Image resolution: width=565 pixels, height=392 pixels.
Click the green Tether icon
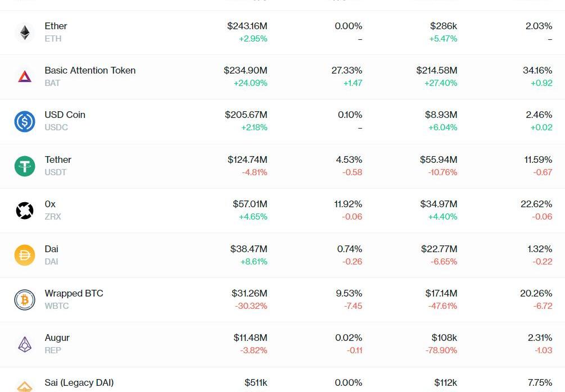[x=25, y=166]
